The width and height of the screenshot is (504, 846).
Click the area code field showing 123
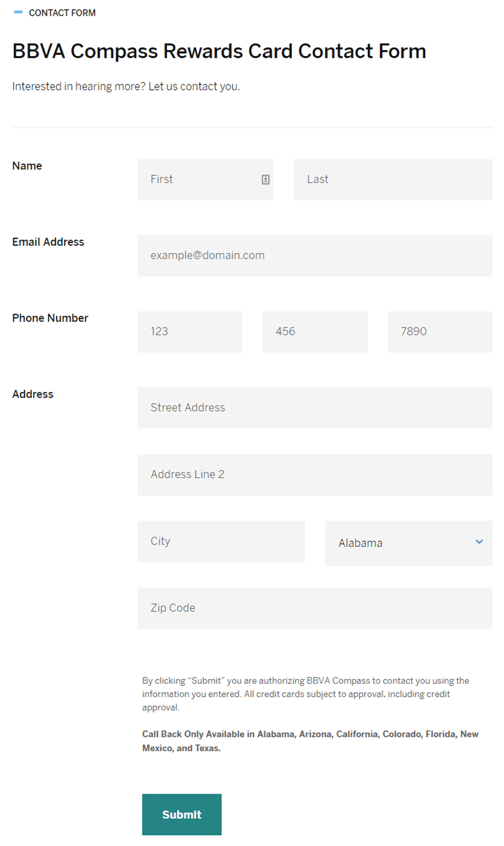pyautogui.click(x=189, y=332)
